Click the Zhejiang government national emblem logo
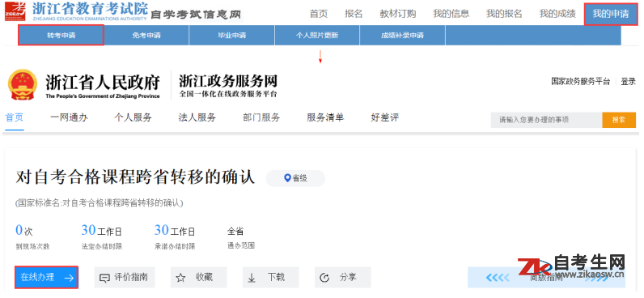This screenshot has width=644, height=298. click(23, 84)
